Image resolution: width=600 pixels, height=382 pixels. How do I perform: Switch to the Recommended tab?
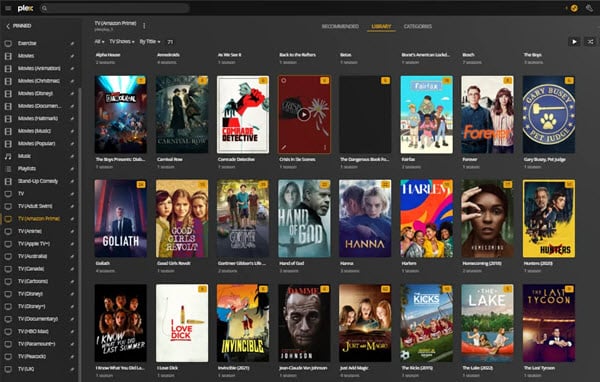coord(340,26)
